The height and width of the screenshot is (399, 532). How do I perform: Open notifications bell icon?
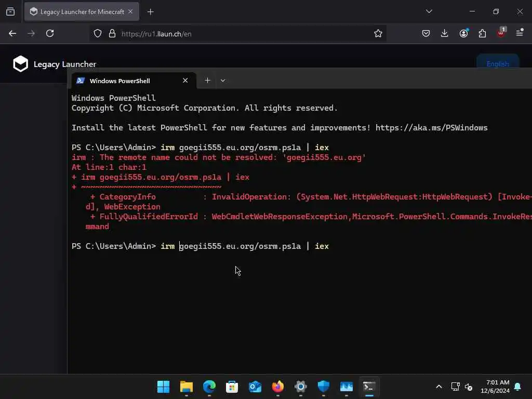[x=518, y=387]
